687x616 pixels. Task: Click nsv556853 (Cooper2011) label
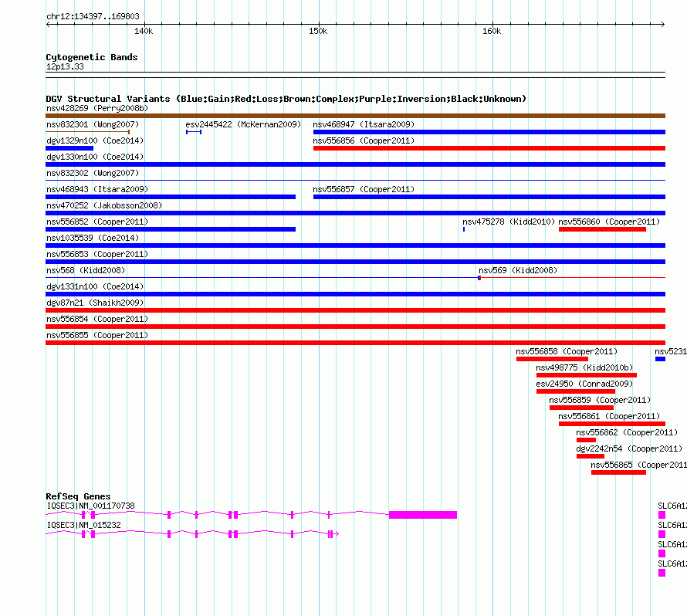click(x=97, y=254)
